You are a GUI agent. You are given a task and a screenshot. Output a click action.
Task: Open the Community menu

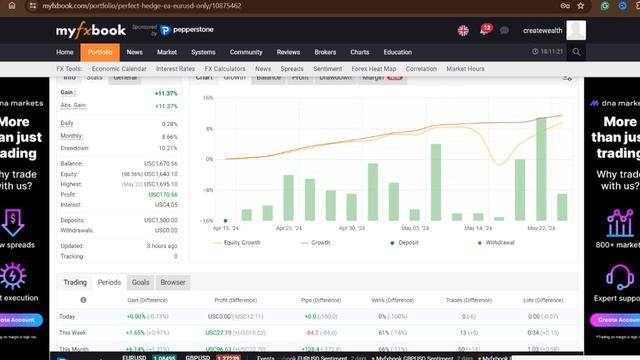tap(246, 52)
